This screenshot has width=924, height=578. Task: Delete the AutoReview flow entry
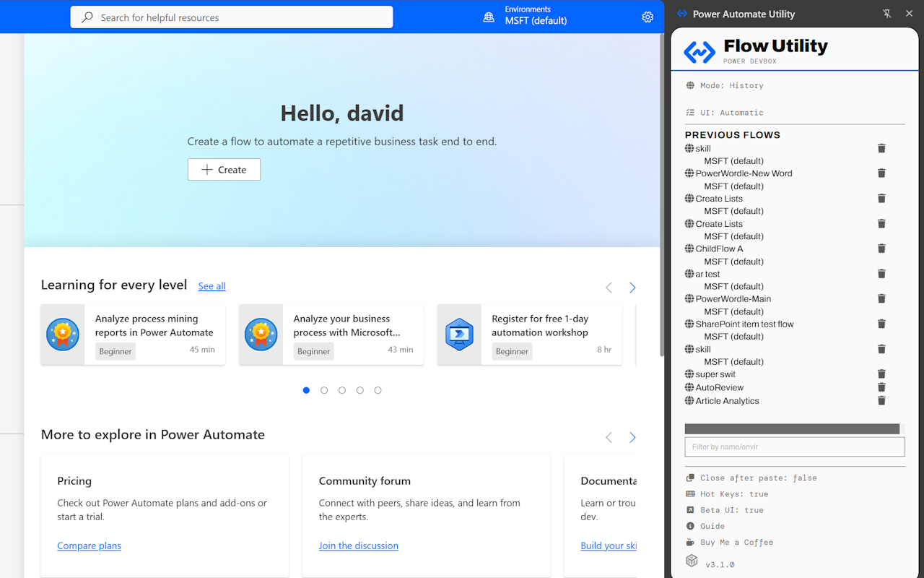point(881,387)
